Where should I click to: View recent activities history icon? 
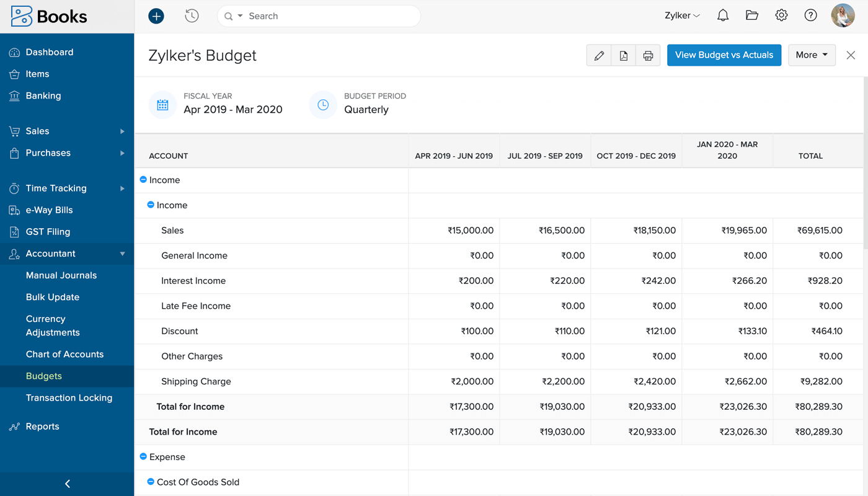[192, 15]
